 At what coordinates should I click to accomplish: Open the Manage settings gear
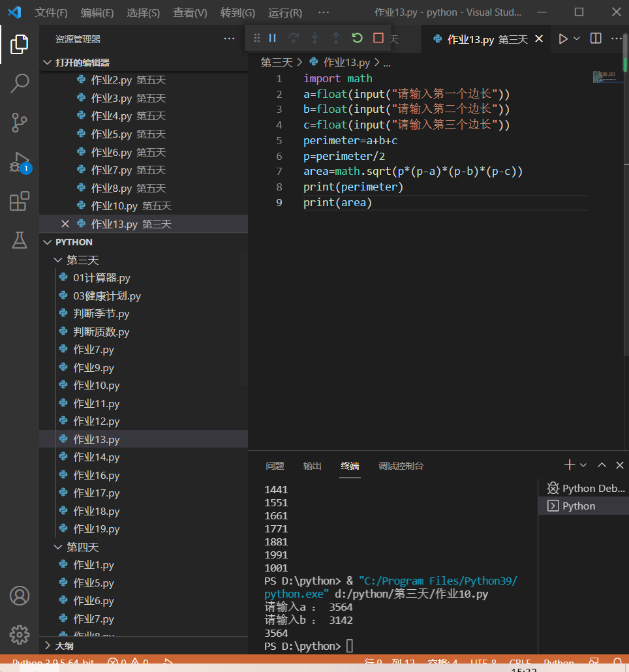[20, 634]
